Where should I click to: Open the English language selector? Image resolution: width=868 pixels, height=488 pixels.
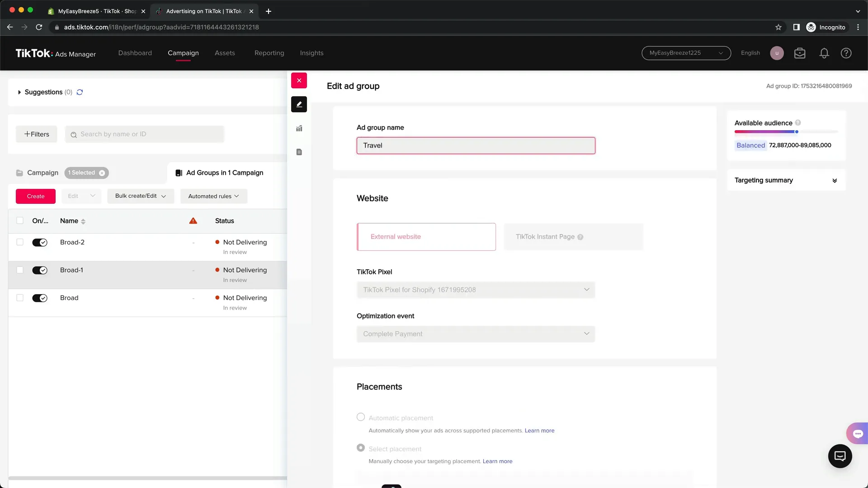pos(750,53)
